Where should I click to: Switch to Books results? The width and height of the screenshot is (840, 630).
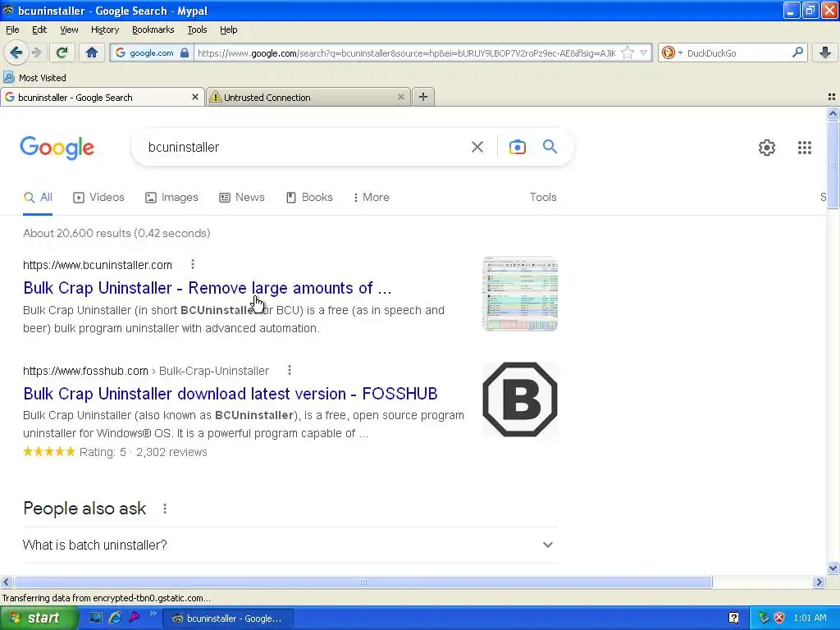[309, 197]
